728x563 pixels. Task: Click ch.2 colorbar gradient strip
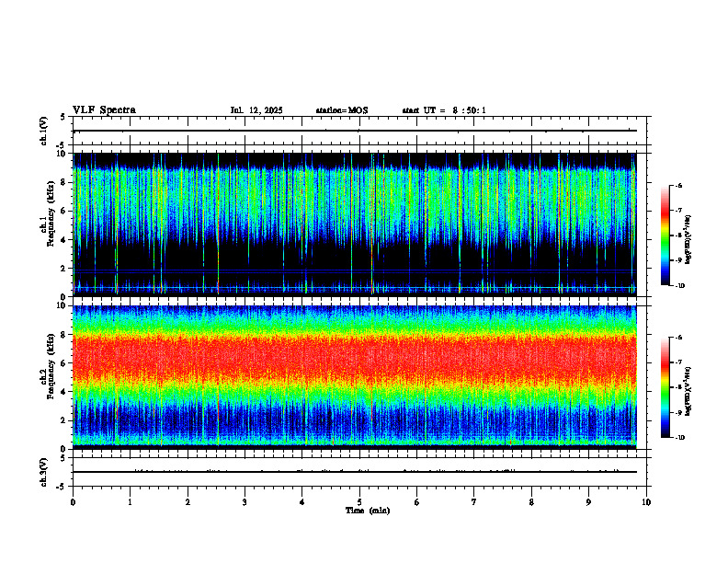pos(665,387)
